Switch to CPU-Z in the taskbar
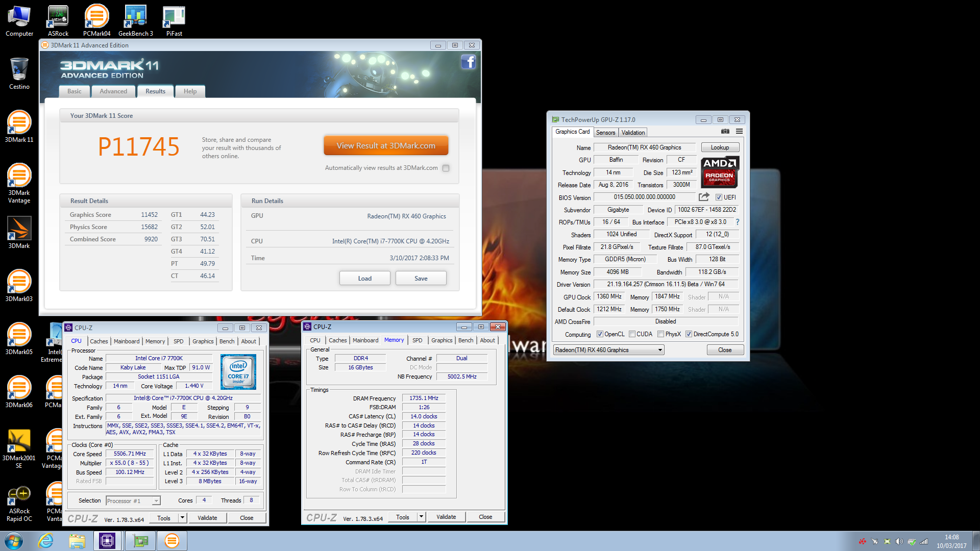This screenshot has width=980, height=551. point(108,541)
